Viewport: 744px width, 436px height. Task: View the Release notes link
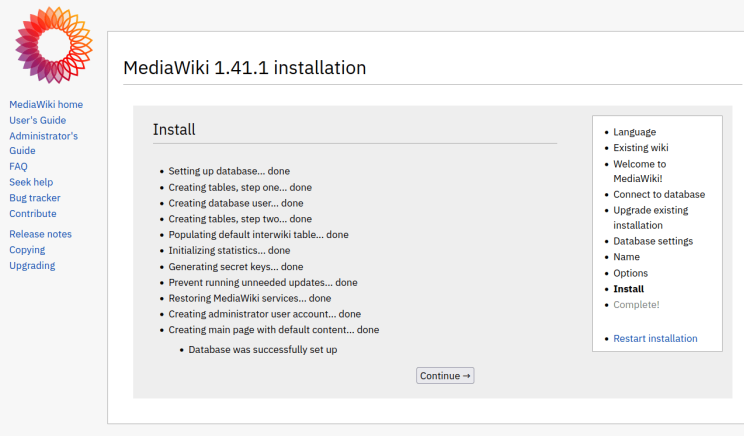[x=40, y=234]
